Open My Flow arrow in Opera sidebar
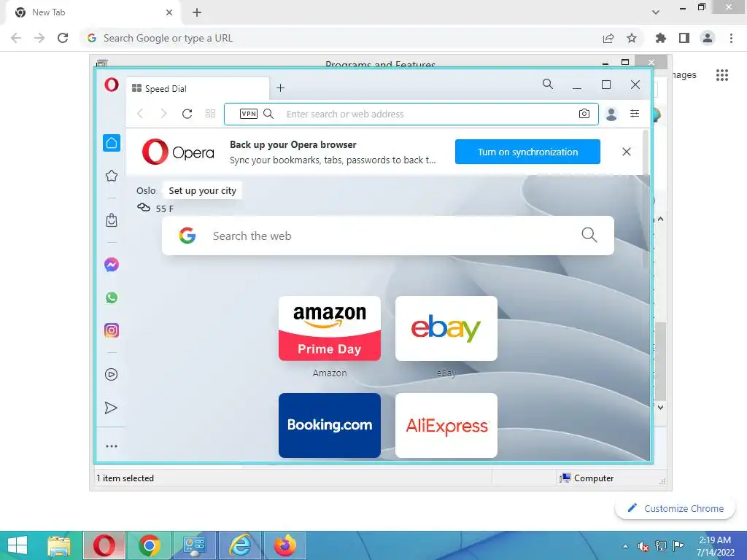Screen dimensions: 747x560 [x=111, y=408]
